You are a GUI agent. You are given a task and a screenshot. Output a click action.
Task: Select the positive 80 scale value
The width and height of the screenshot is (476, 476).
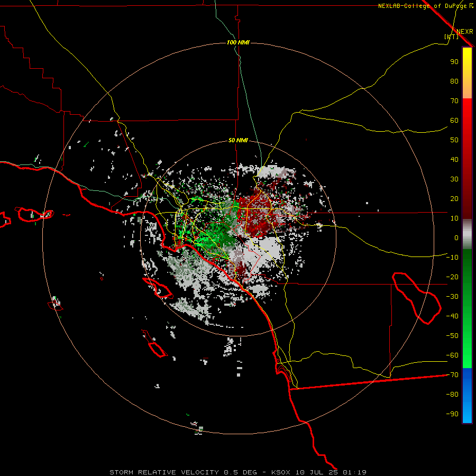pyautogui.click(x=454, y=81)
